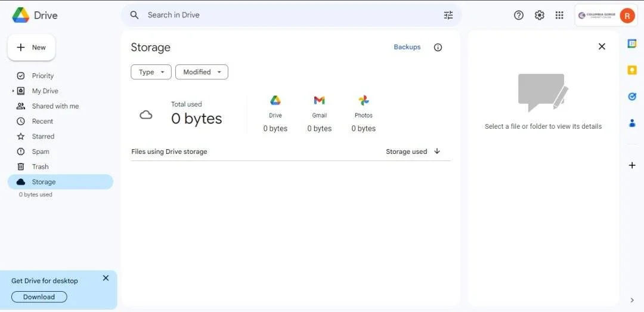644x312 pixels.
Task: Expand the My Drive tree arrow
Action: coord(13,91)
